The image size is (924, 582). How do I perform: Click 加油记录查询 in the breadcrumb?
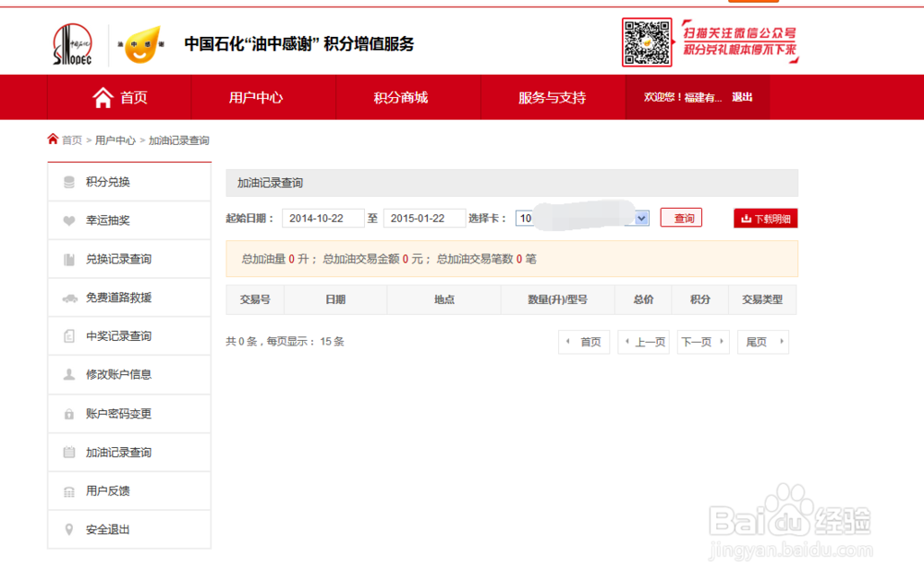[178, 140]
